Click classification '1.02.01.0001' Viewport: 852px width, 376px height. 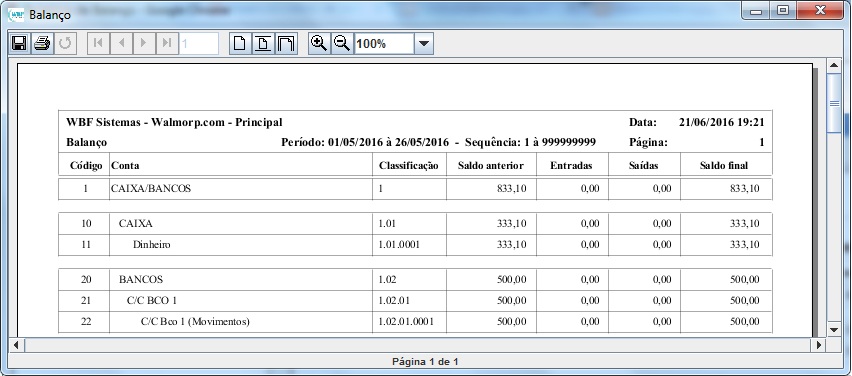point(406,322)
